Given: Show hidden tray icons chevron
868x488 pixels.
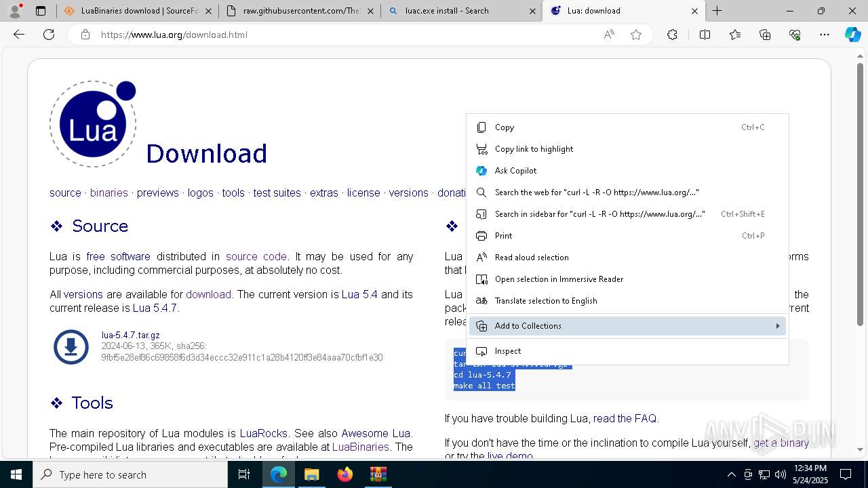Looking at the screenshot, I should click(731, 474).
